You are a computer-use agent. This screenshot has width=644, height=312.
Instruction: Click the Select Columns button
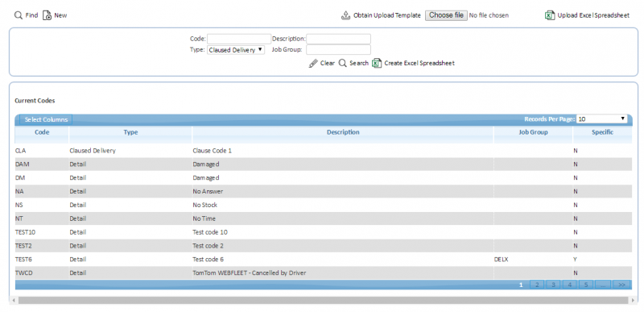click(x=46, y=119)
